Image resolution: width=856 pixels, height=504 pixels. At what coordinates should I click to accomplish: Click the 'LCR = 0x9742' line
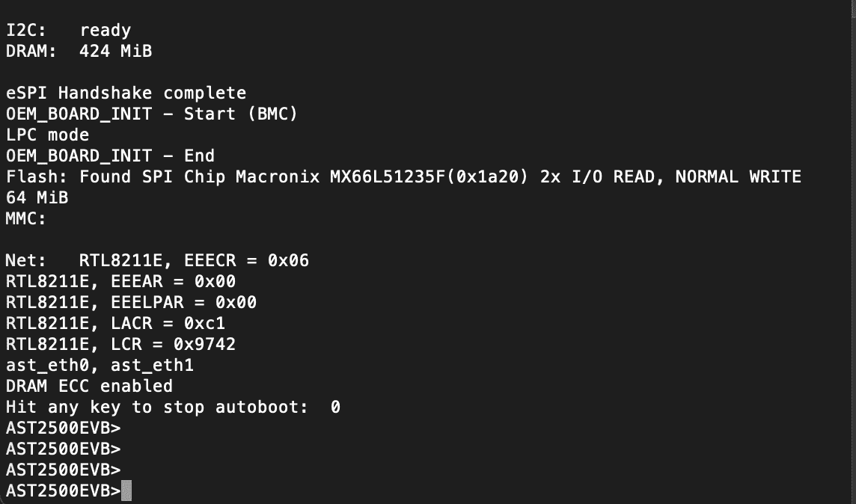click(120, 344)
